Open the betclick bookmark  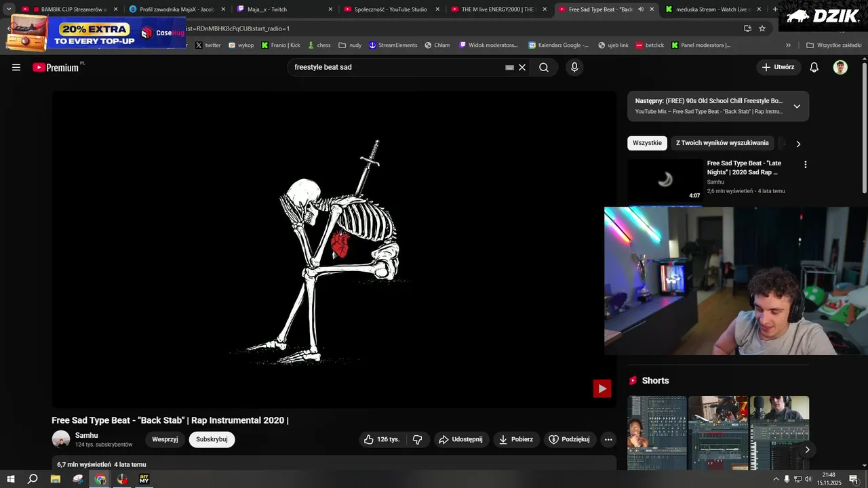pyautogui.click(x=650, y=45)
